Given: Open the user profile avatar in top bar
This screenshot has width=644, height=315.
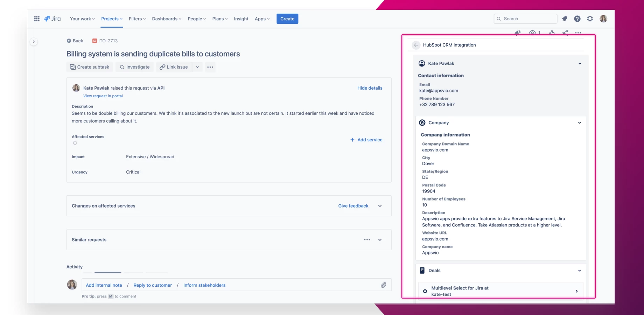Looking at the screenshot, I should point(603,19).
